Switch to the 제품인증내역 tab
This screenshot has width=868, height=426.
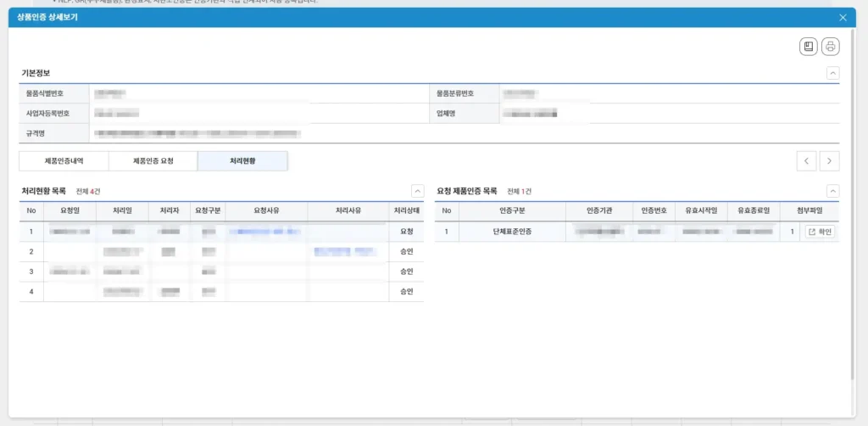tap(64, 160)
